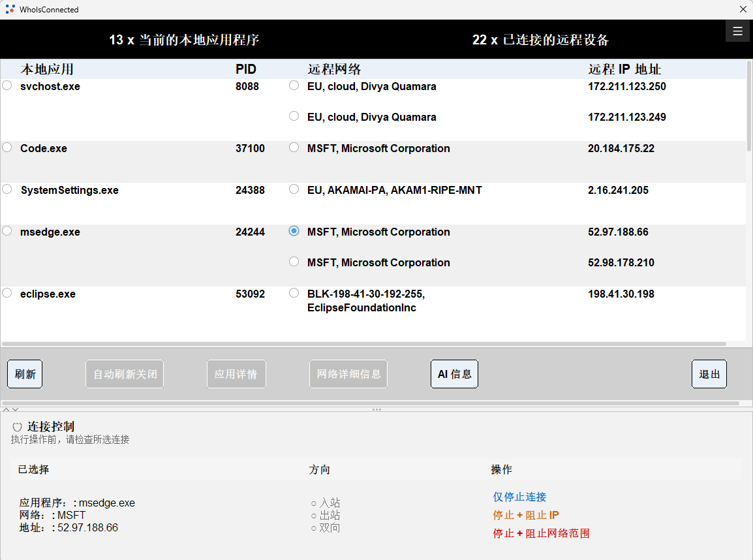
Task: Click the 22 x 已连接的远程设备 header
Action: point(540,39)
